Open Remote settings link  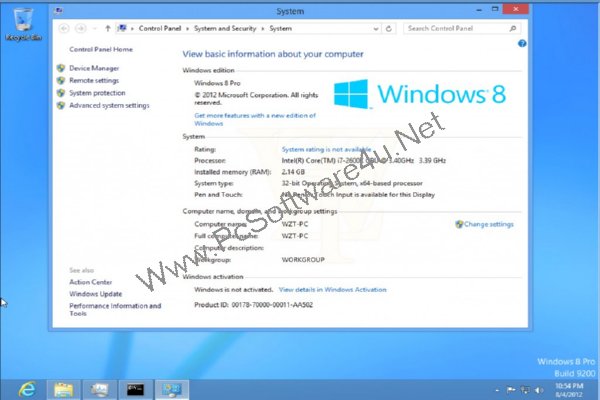point(94,80)
